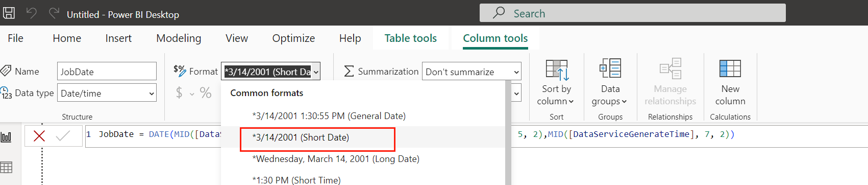
Task: Click the Search box in title bar
Action: point(632,13)
